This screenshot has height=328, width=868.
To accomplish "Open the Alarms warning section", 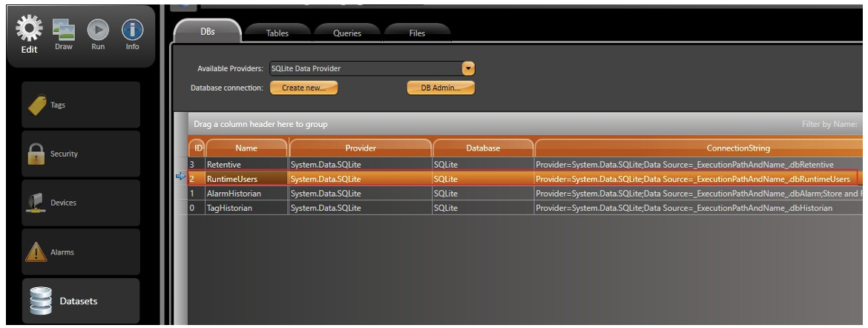I will 82,252.
